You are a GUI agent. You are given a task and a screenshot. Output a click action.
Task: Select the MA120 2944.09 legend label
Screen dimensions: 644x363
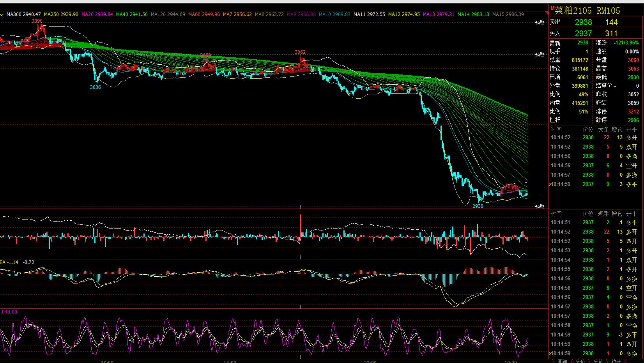pyautogui.click(x=168, y=14)
